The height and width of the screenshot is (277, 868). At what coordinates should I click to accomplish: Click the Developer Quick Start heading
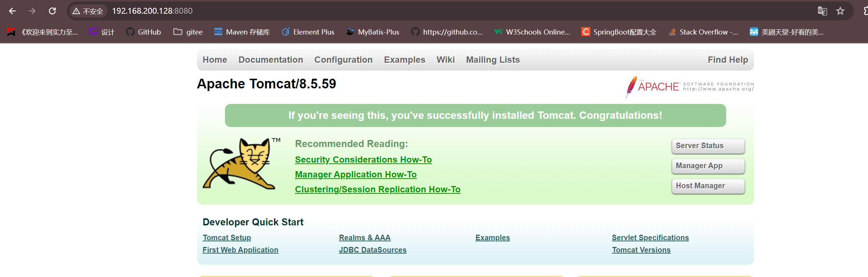[253, 222]
